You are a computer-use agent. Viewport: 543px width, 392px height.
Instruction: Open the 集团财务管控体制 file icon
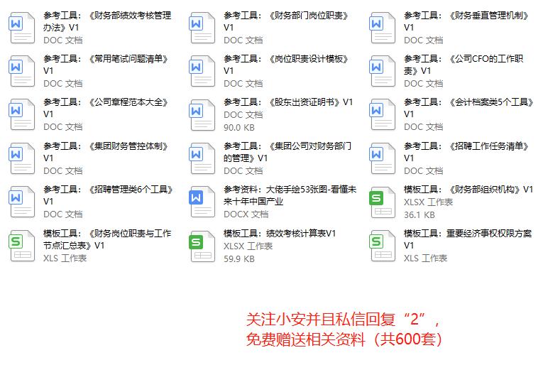[x=22, y=158]
